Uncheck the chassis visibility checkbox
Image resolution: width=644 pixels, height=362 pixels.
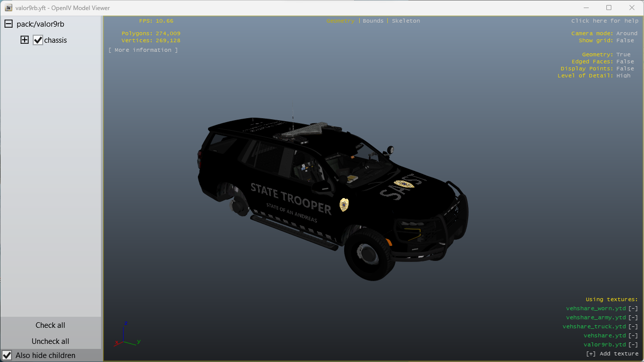pos(38,40)
